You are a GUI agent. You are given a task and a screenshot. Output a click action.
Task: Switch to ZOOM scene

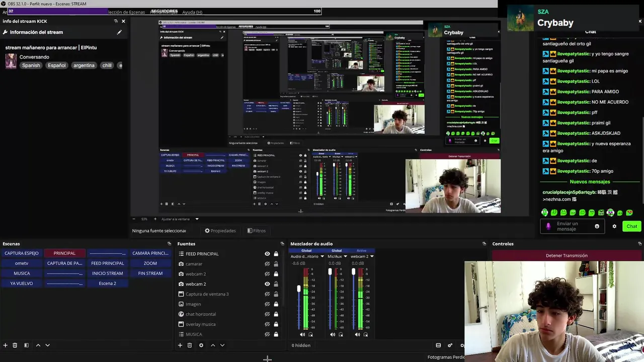pos(150,263)
